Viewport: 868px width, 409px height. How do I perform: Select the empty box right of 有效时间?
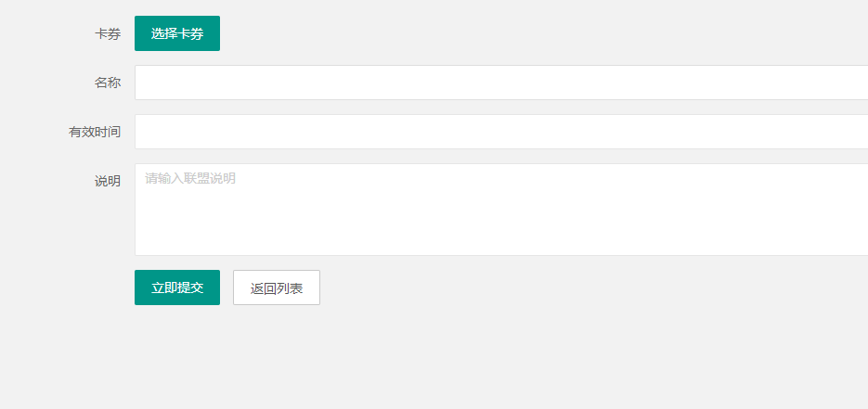[x=501, y=132]
